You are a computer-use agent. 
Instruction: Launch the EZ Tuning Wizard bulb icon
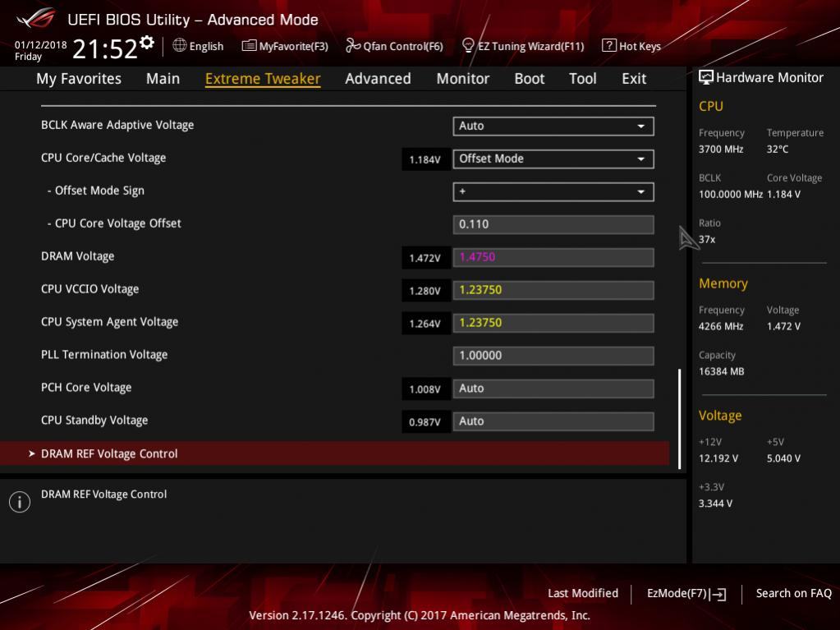coord(468,45)
